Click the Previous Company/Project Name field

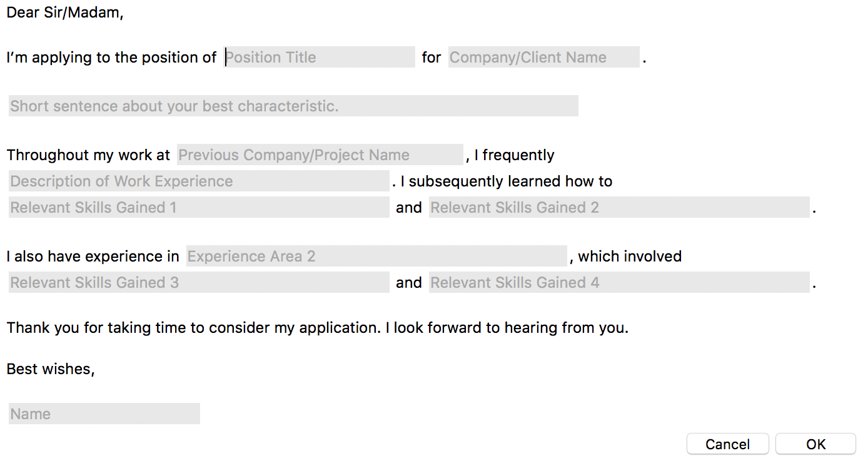pyautogui.click(x=320, y=155)
